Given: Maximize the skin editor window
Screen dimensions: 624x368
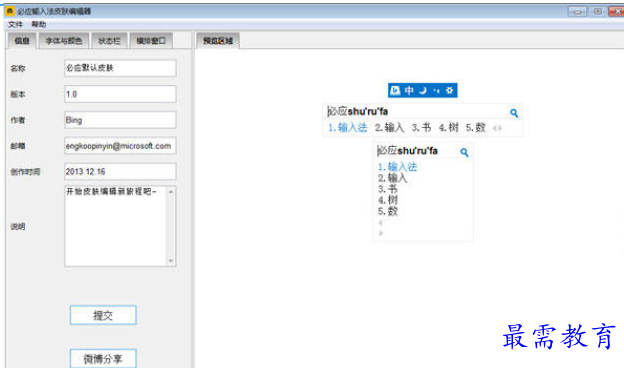Looking at the screenshot, I should point(597,12).
